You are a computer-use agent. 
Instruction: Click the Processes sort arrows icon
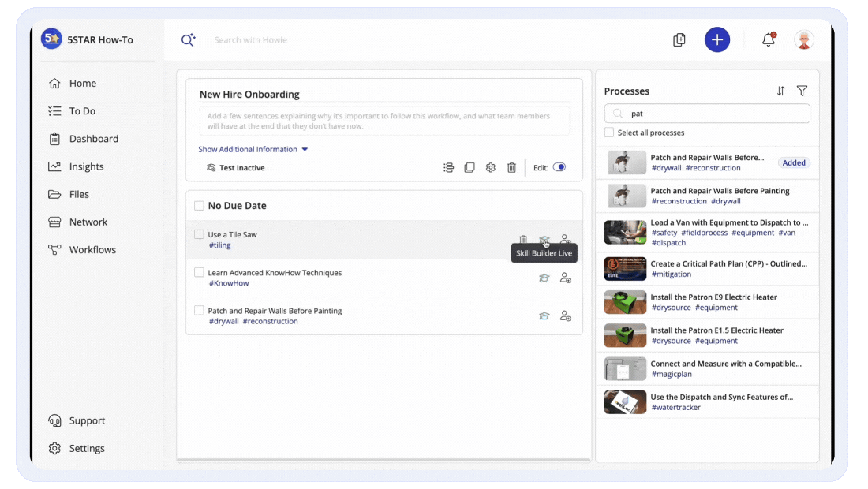pos(780,91)
